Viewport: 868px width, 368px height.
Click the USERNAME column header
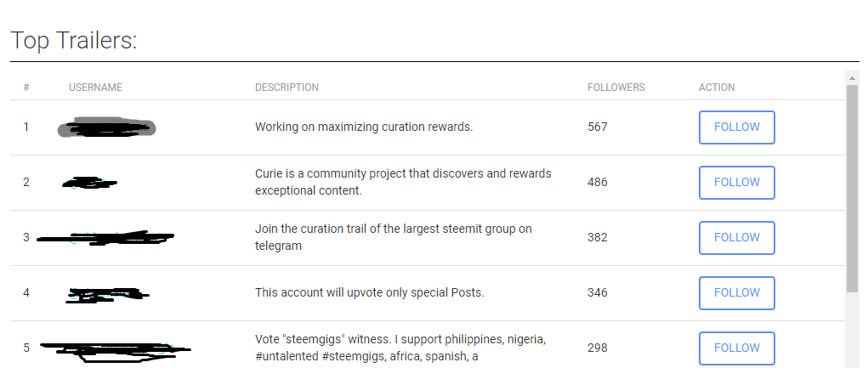[x=95, y=88]
